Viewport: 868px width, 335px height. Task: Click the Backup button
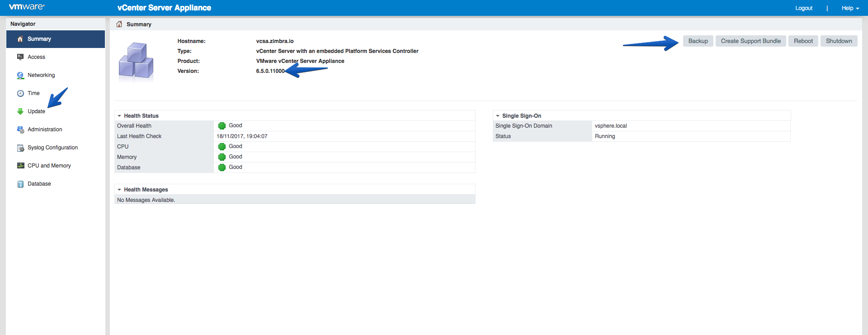(698, 41)
